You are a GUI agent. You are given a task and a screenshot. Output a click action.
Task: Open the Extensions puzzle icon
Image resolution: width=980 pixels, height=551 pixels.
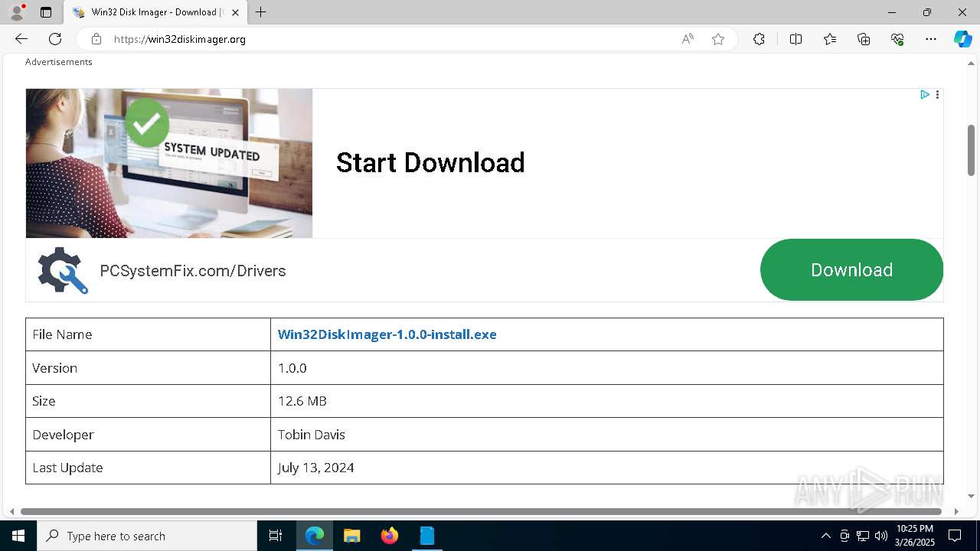pos(759,39)
